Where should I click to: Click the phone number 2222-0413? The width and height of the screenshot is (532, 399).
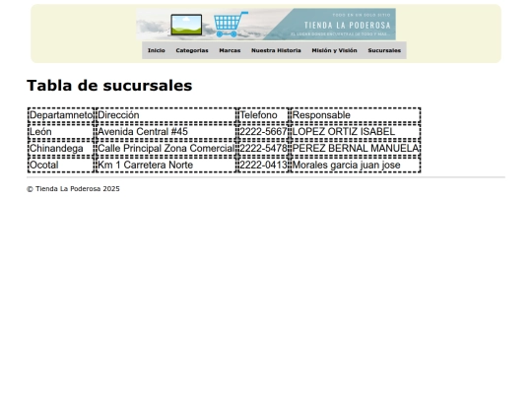pos(263,165)
